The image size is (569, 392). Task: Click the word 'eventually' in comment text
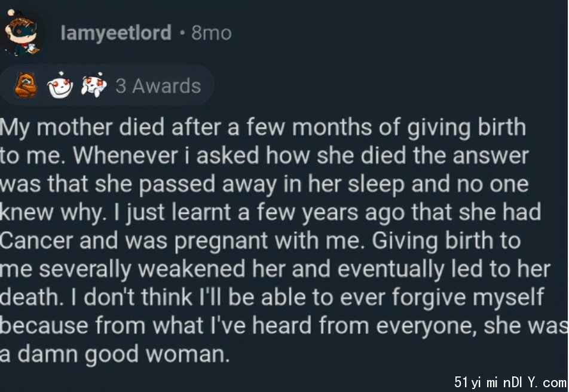pyautogui.click(x=391, y=270)
